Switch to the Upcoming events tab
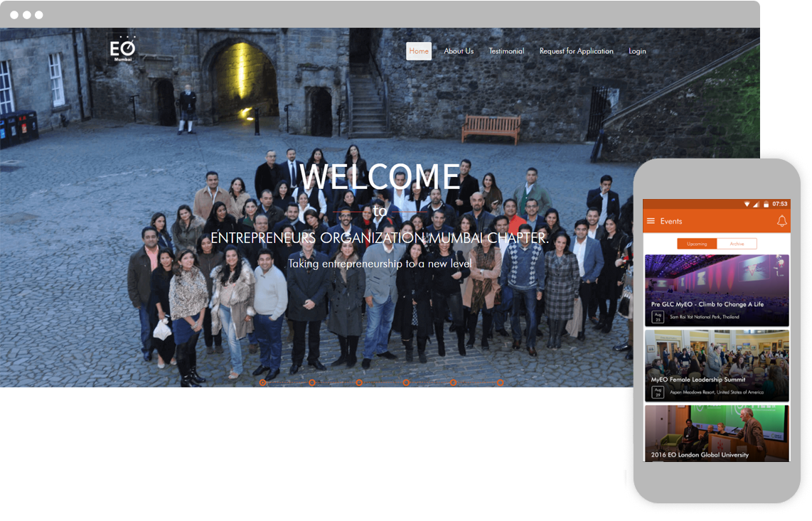The height and width of the screenshot is (521, 812). click(697, 244)
